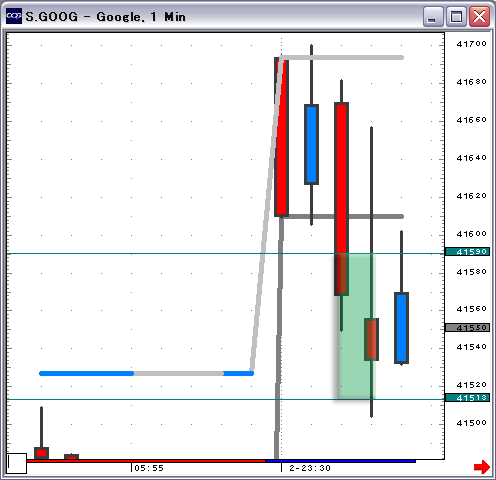Viewport: 496px width, 480px height.
Task: Click the CQG logo icon in title bar
Action: [x=14, y=16]
